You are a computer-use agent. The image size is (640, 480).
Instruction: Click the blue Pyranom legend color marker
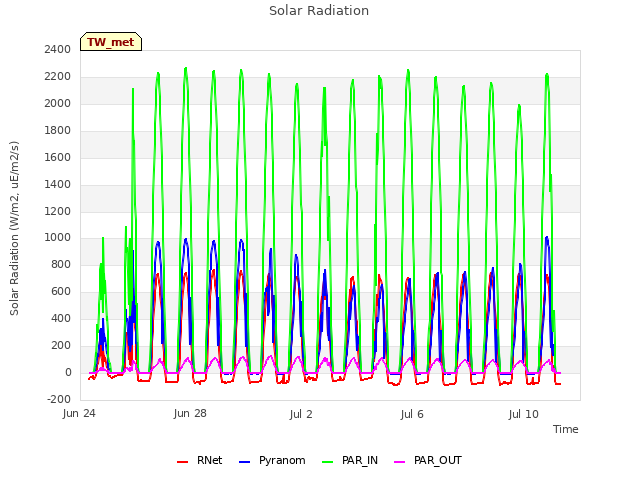click(x=244, y=462)
